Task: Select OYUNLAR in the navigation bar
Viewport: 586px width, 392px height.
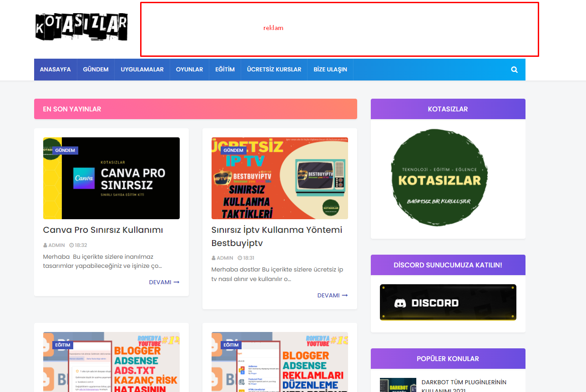Action: (x=189, y=70)
